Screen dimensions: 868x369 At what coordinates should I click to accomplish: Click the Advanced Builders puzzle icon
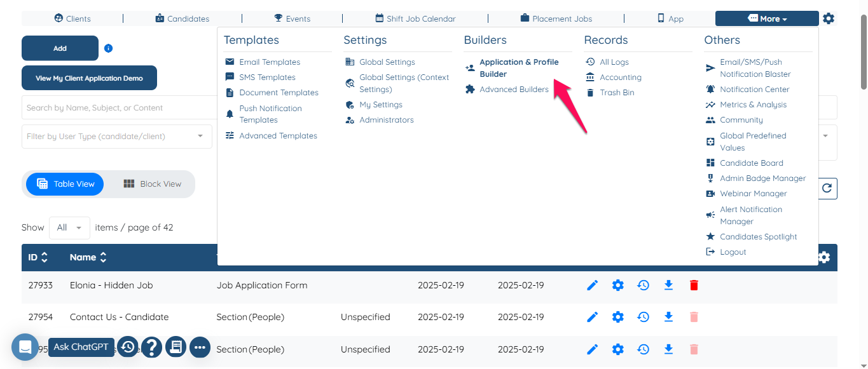point(470,90)
